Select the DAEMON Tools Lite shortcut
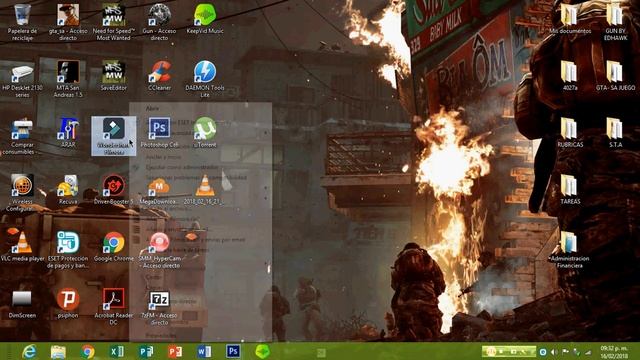This screenshot has height=360, width=640. tap(205, 79)
